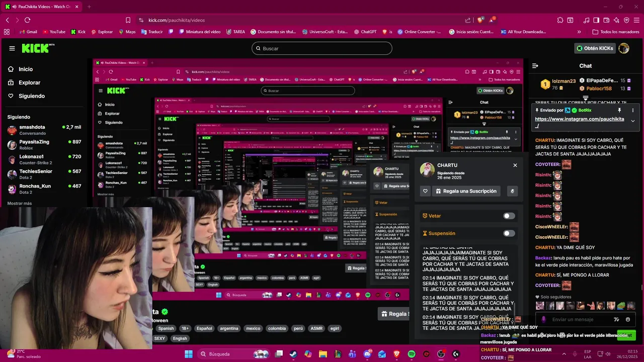Close the CHARTU user card
This screenshot has width=644, height=362.
(x=515, y=165)
